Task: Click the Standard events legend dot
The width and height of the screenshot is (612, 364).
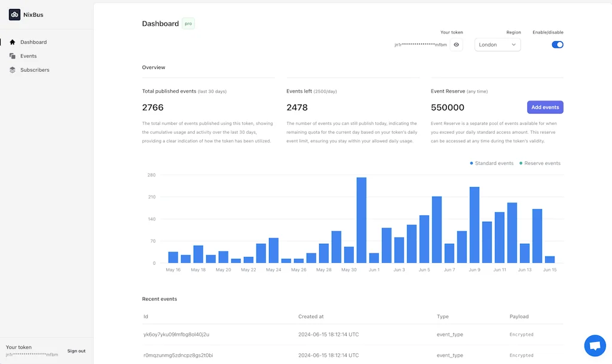Action: 472,163
